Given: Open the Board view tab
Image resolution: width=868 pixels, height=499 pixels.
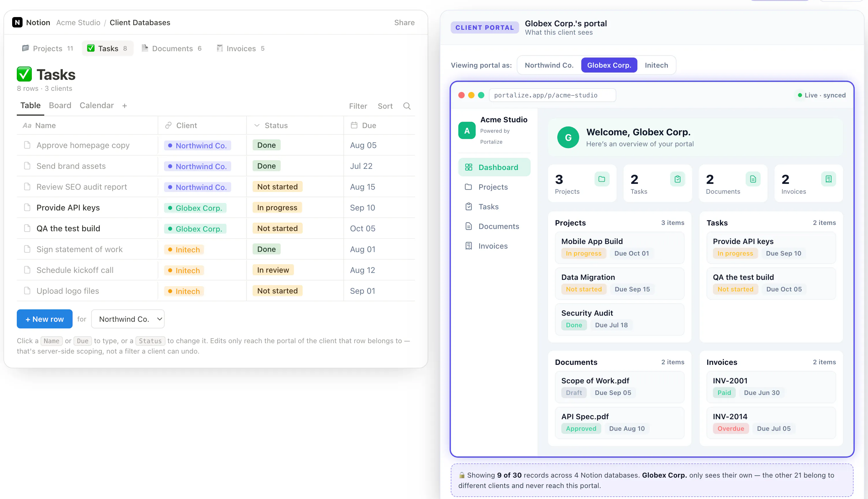Looking at the screenshot, I should coord(60,106).
